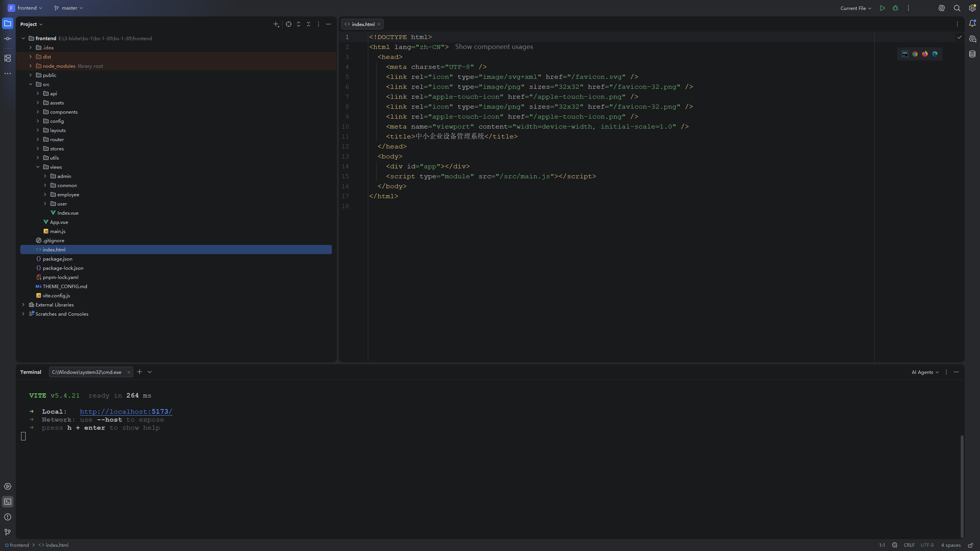The height and width of the screenshot is (551, 980).
Task: Open the Git tool window at bottom left
Action: pos(8,532)
